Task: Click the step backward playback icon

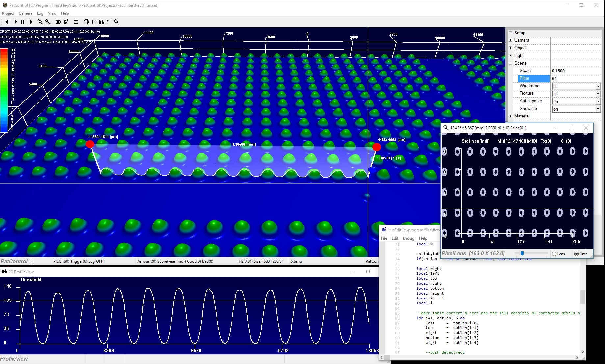Action: click(7, 22)
